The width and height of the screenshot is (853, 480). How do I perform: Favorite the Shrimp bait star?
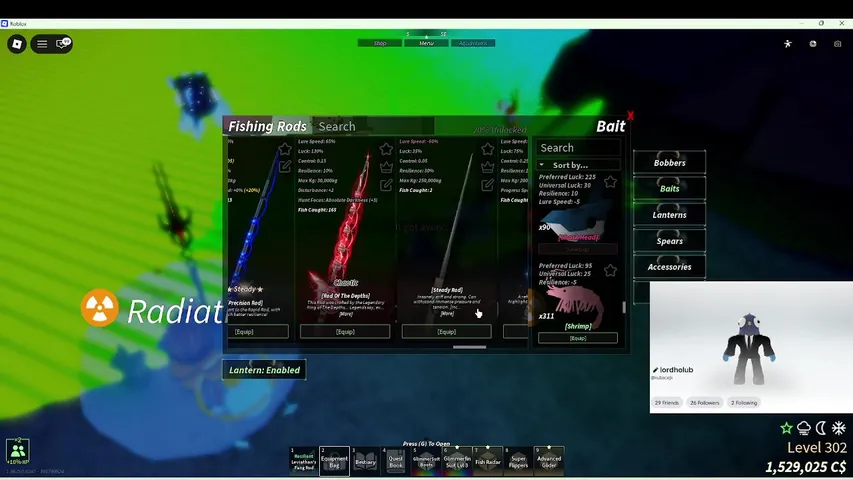(x=610, y=270)
